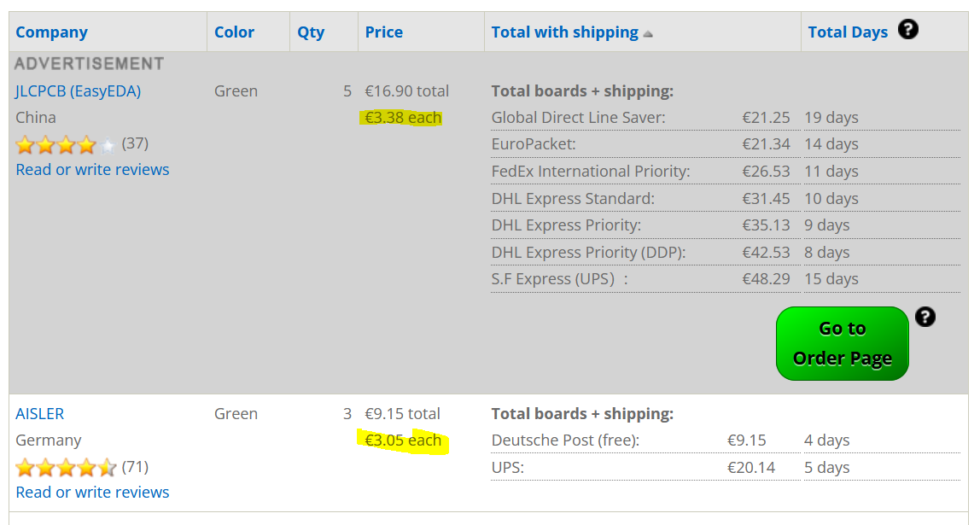Click the help icon next to Order Page button
The height and width of the screenshot is (525, 980).
tap(925, 317)
